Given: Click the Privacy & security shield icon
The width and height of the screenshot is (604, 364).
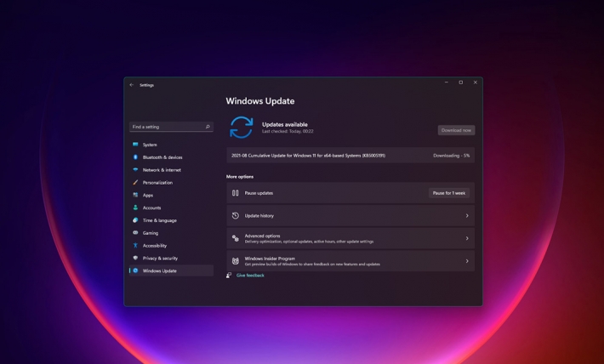Looking at the screenshot, I should [x=135, y=258].
